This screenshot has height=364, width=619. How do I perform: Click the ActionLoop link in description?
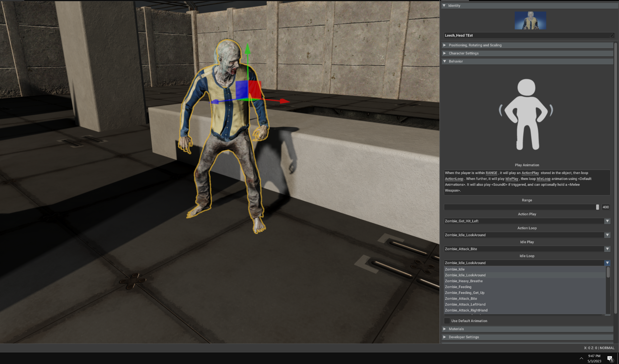pyautogui.click(x=454, y=179)
